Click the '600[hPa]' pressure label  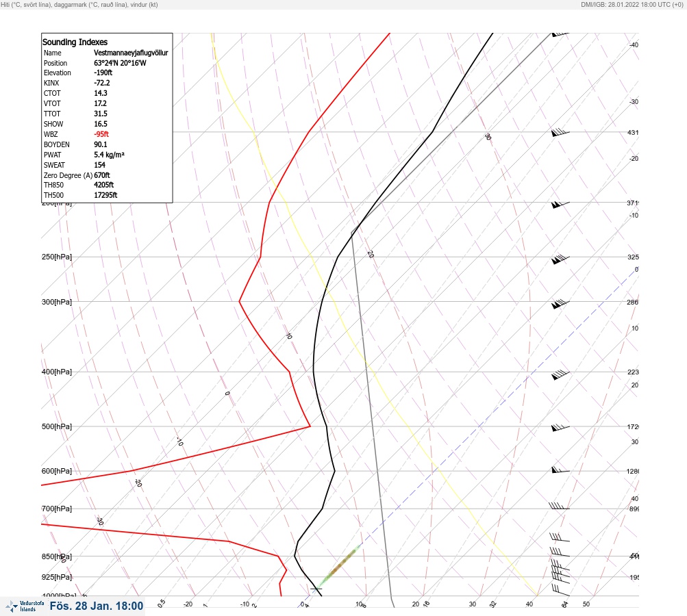tap(57, 471)
